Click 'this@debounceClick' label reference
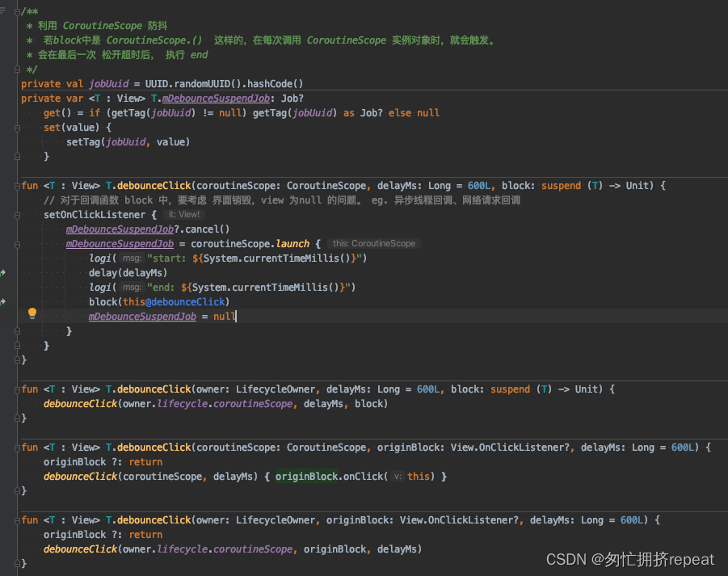The width and height of the screenshot is (728, 576). pyautogui.click(x=174, y=302)
